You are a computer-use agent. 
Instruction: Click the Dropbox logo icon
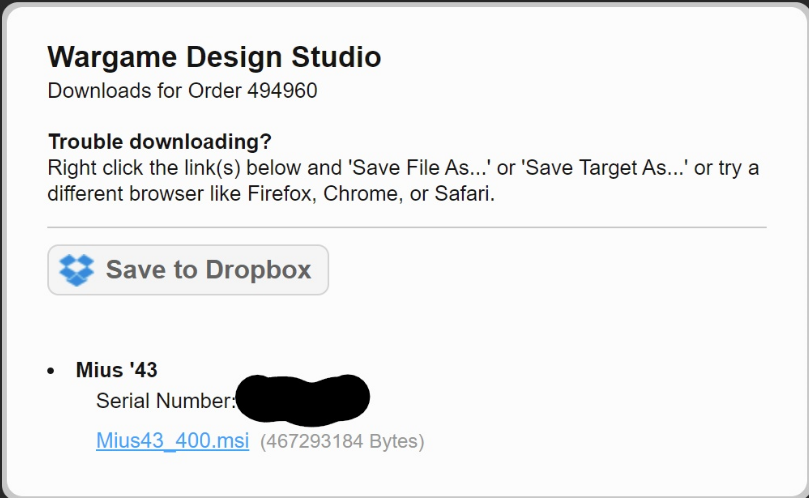coord(76,270)
